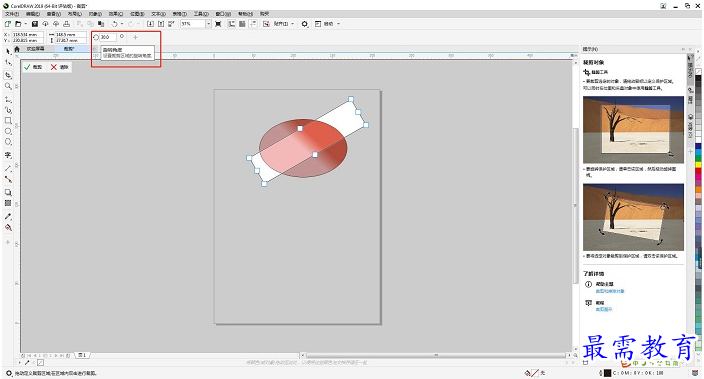This screenshot has height=379, width=704.
Task: Select the Zoom magnifier tool
Action: point(8,86)
